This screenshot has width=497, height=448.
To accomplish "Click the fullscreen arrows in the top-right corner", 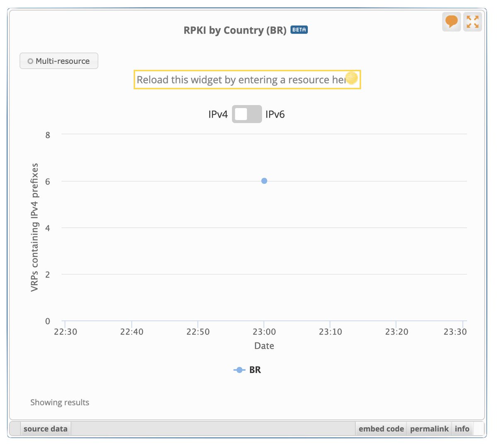I will [472, 22].
